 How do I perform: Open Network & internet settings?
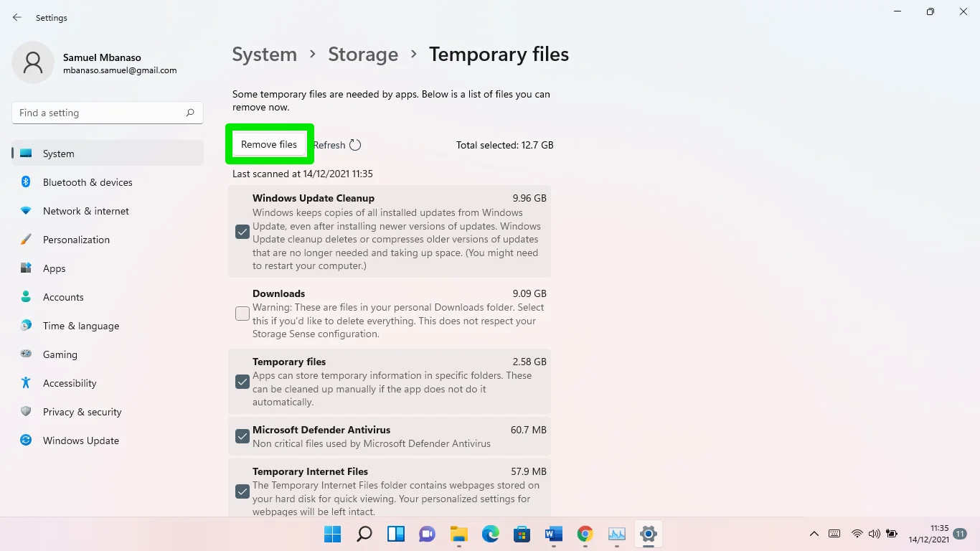coord(108,211)
